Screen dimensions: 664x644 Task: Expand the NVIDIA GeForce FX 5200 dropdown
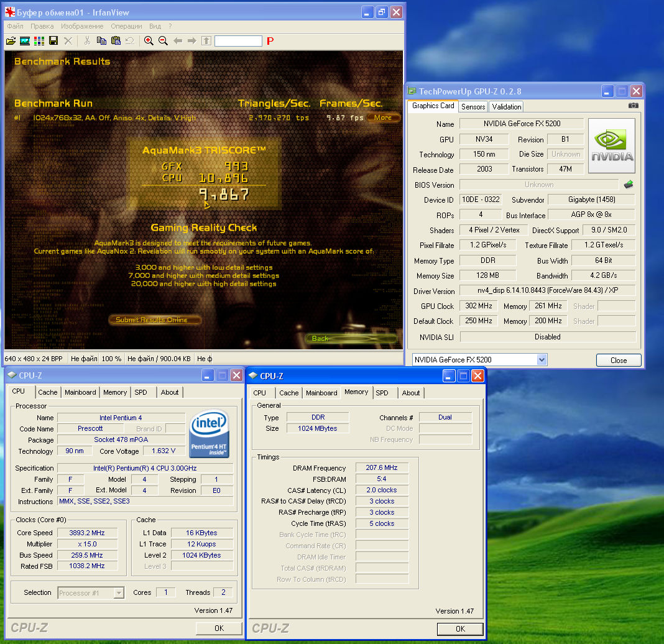point(541,359)
